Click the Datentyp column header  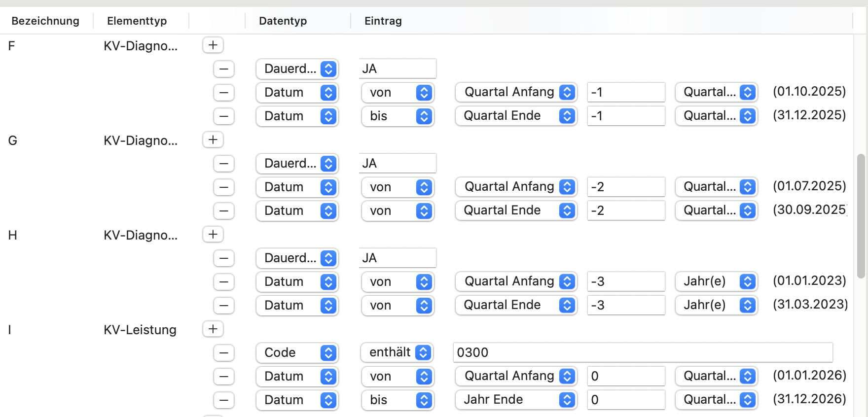[x=283, y=21]
